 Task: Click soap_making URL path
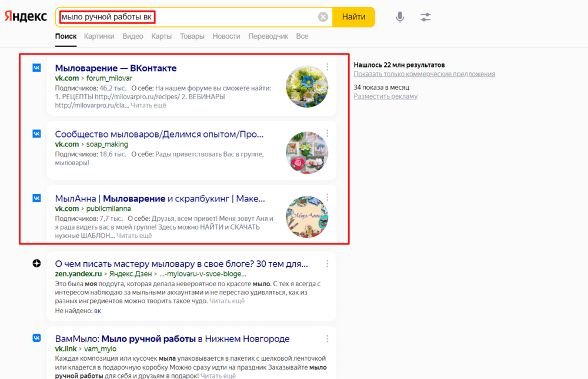point(107,145)
